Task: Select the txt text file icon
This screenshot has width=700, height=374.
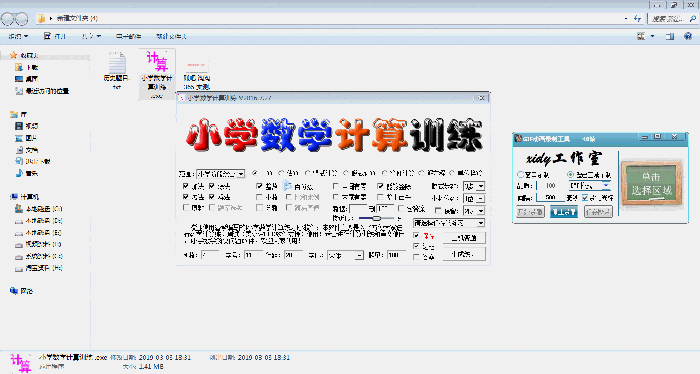Action: coord(117,62)
